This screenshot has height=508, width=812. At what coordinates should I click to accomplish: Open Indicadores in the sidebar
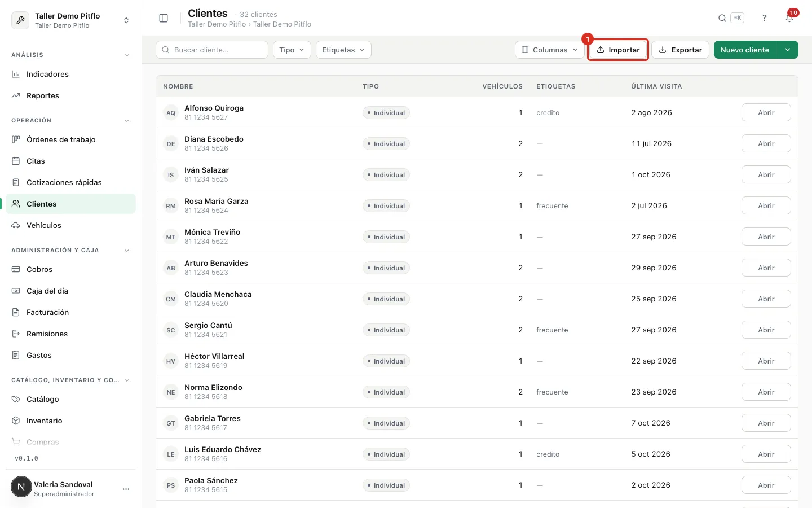(x=70, y=74)
